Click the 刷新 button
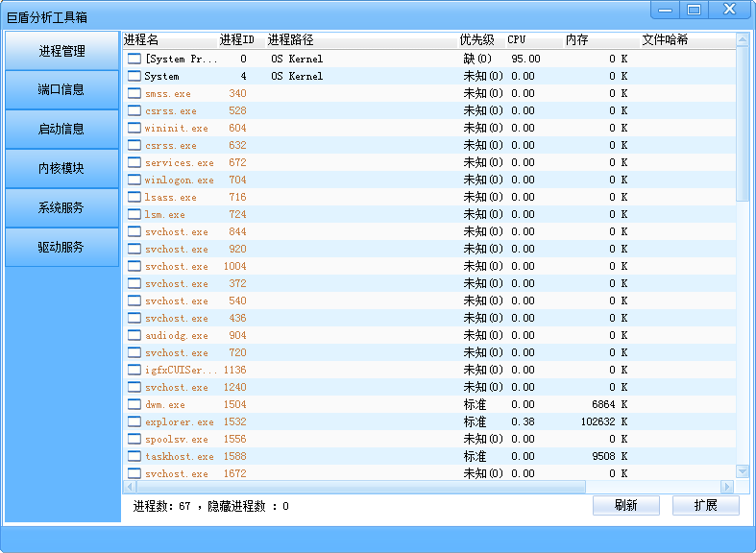Viewport: 756px width, 553px height. (x=625, y=506)
